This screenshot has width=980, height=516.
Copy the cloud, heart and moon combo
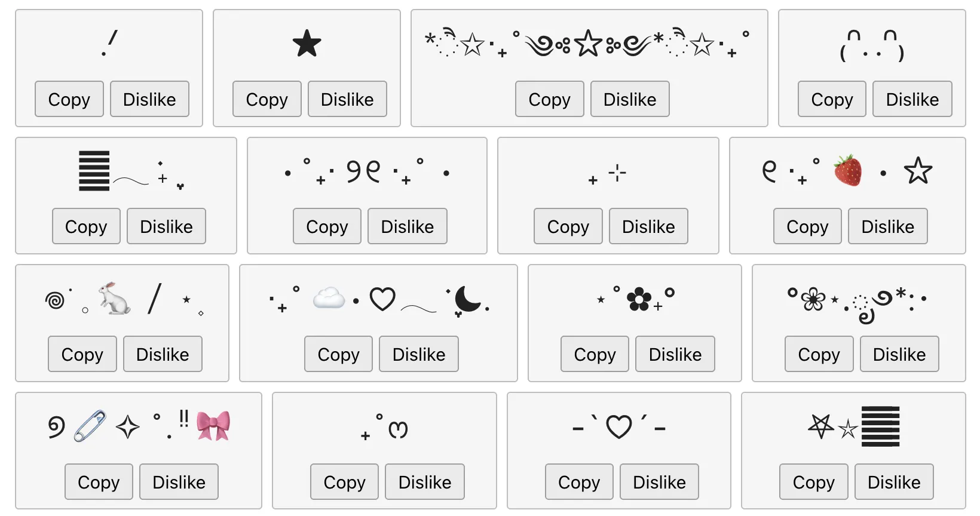click(x=338, y=354)
